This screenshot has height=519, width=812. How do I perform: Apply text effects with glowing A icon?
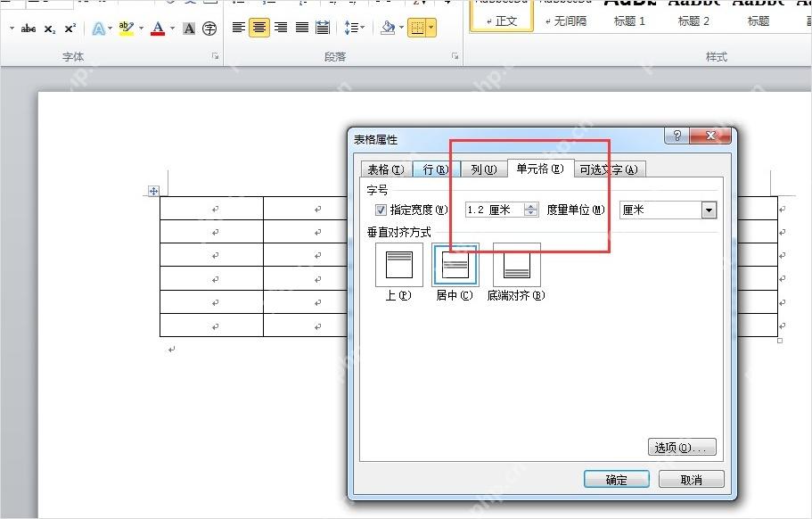[98, 29]
